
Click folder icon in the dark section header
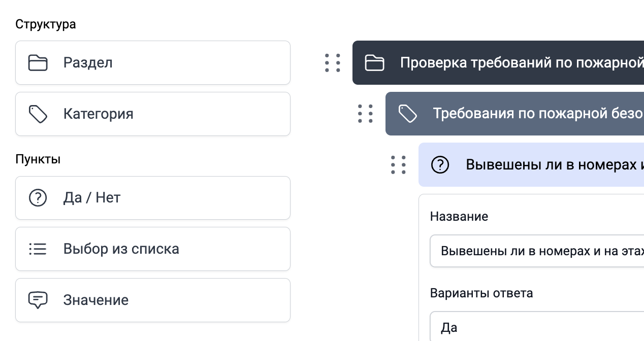374,63
